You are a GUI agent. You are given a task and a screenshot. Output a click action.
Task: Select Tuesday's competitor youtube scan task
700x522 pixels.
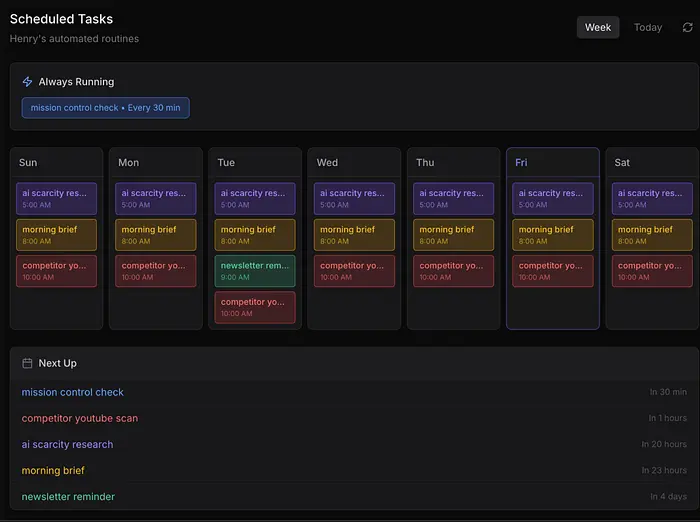tap(255, 308)
